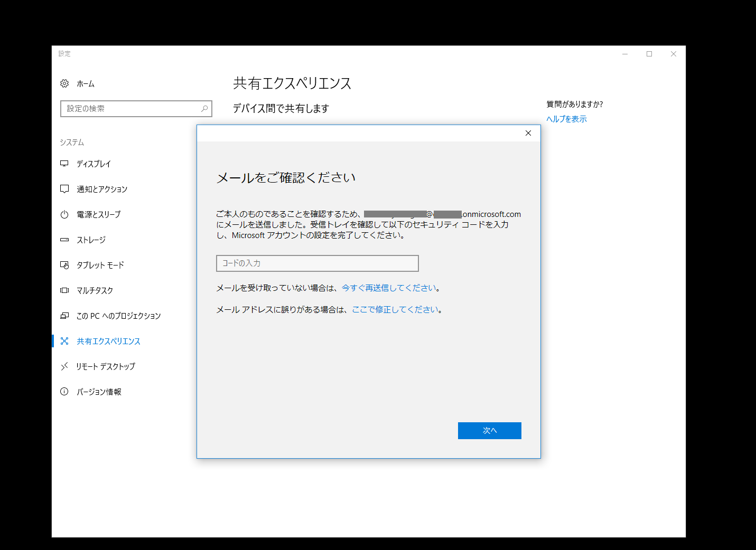Click the 共有エクスペリエンス page heading
This screenshot has width=756, height=550.
(292, 83)
